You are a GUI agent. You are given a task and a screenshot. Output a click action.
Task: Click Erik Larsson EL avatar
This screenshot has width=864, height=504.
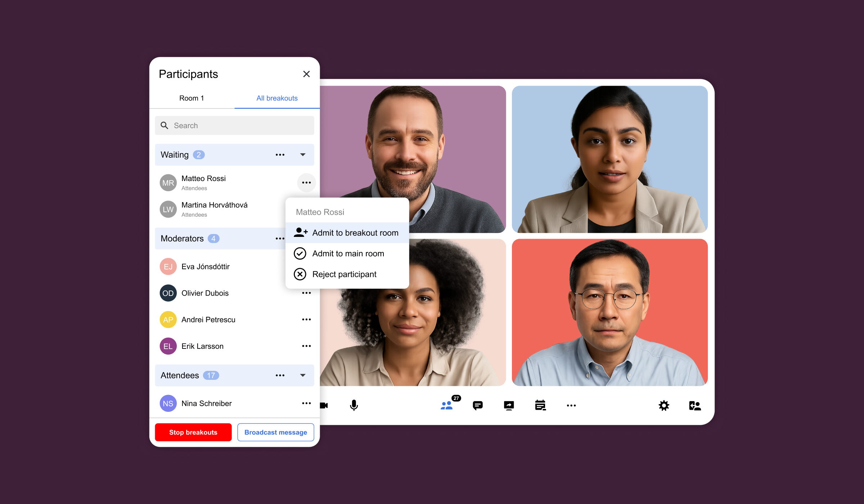coord(168,346)
